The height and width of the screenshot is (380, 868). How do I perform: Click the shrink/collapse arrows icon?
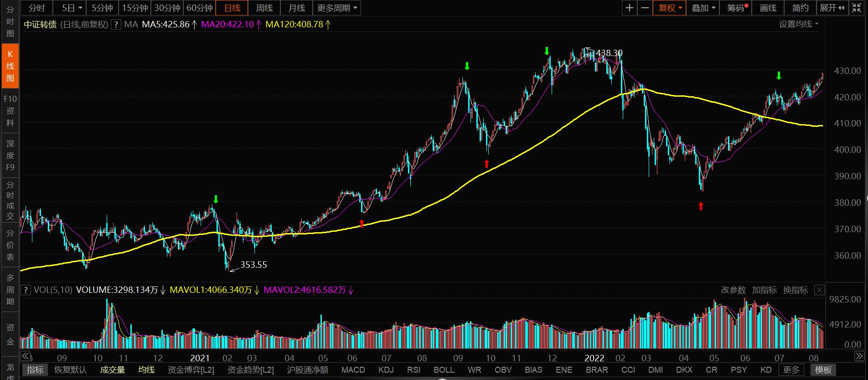857,8
